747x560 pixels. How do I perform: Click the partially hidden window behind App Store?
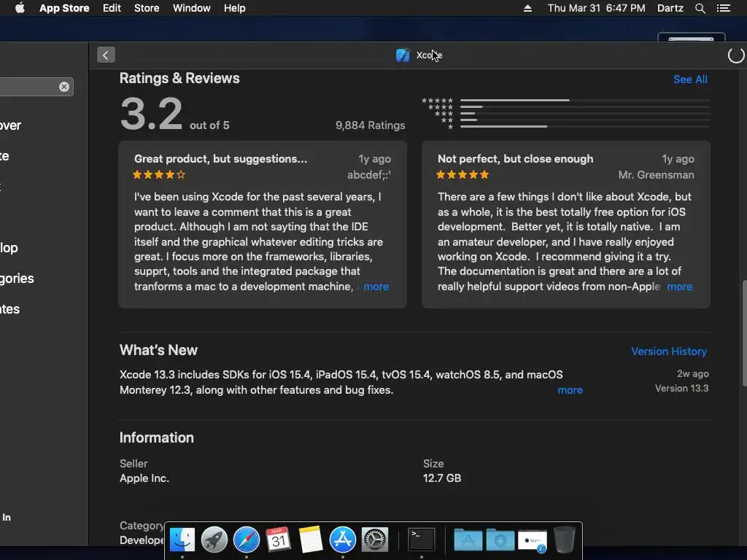tap(692, 37)
